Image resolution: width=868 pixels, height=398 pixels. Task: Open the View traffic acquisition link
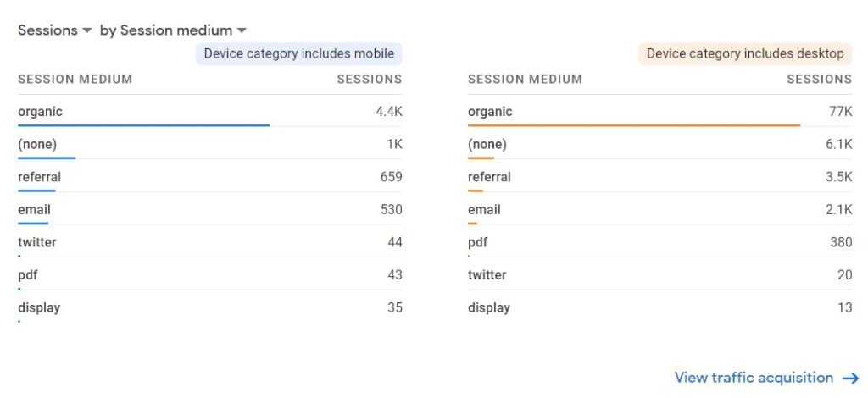754,378
